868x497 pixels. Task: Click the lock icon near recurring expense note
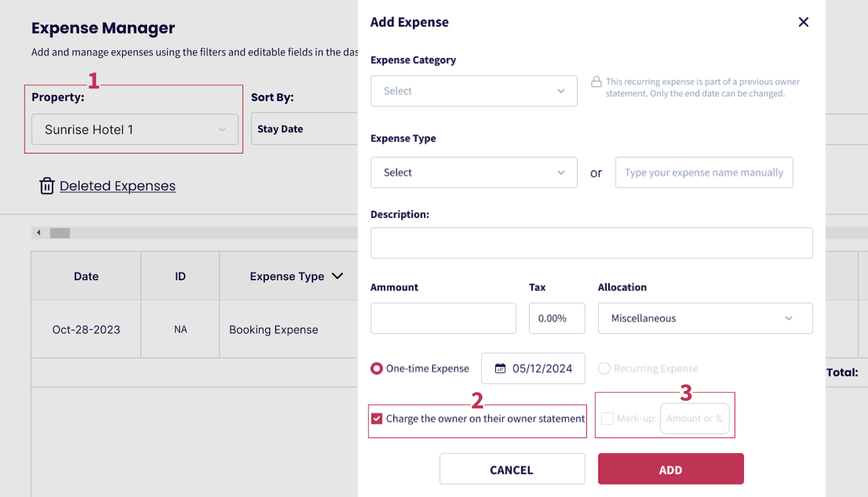click(596, 82)
